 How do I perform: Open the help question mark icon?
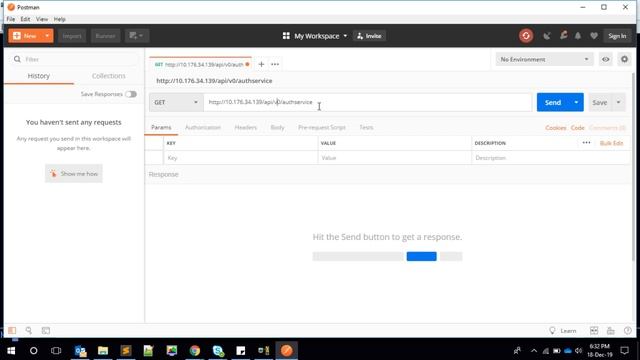click(x=628, y=331)
